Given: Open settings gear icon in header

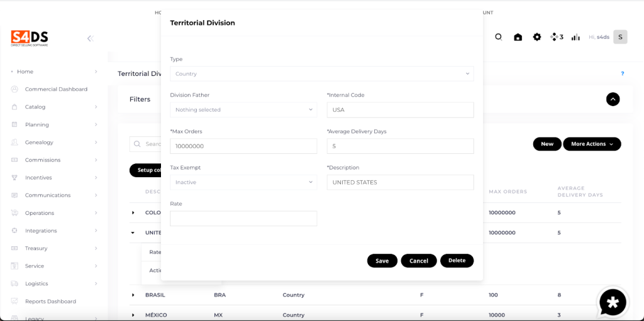Looking at the screenshot, I should click(x=536, y=37).
